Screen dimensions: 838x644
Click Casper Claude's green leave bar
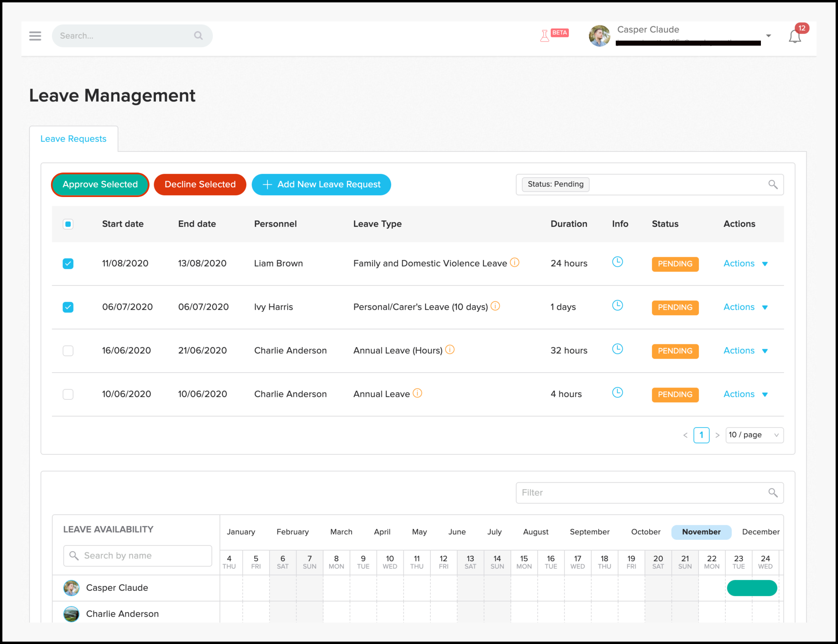(x=752, y=588)
